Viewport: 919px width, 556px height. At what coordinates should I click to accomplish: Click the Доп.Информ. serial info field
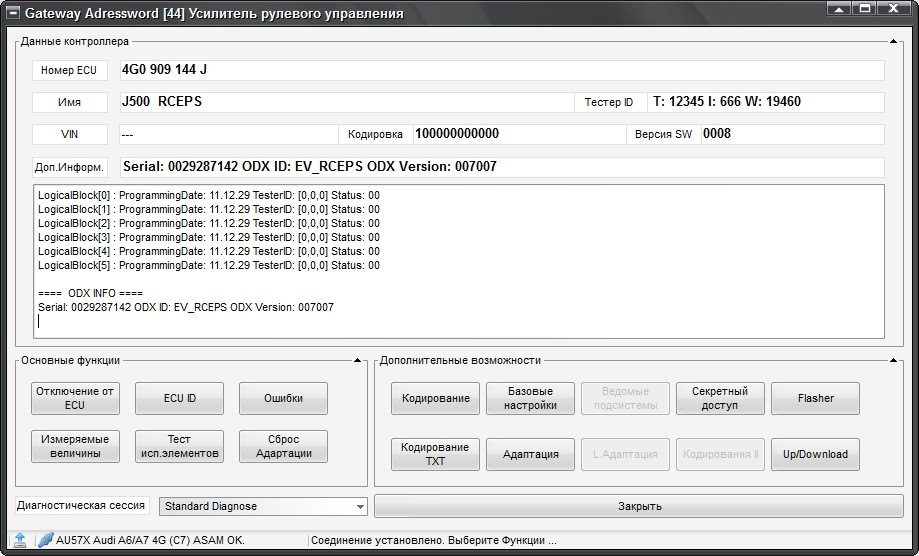pyautogui.click(x=502, y=167)
